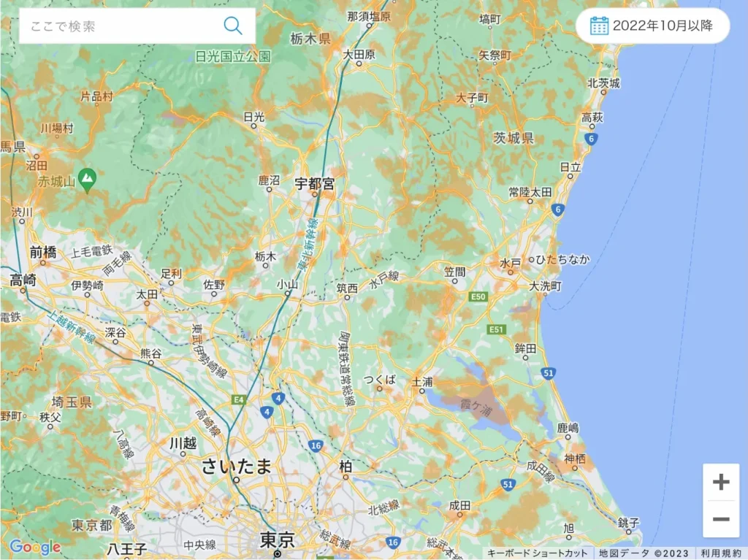This screenshot has width=748, height=560.
Task: Click the 栃木県 prefecture label
Action: [x=310, y=39]
